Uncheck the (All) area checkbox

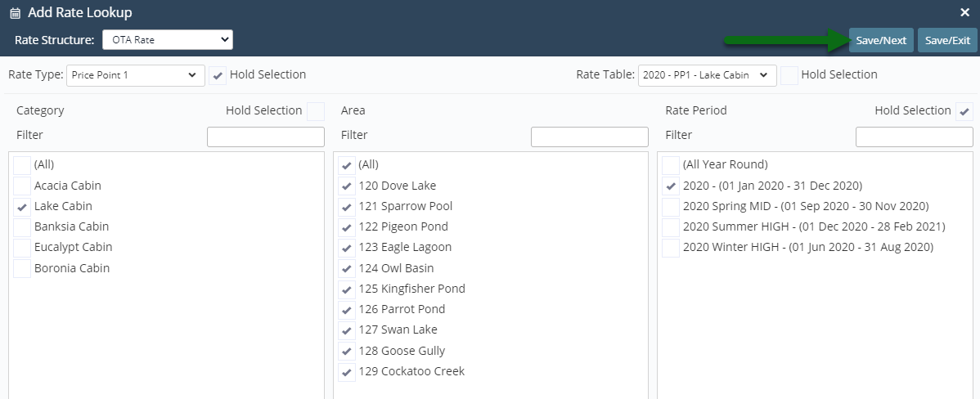(x=346, y=165)
